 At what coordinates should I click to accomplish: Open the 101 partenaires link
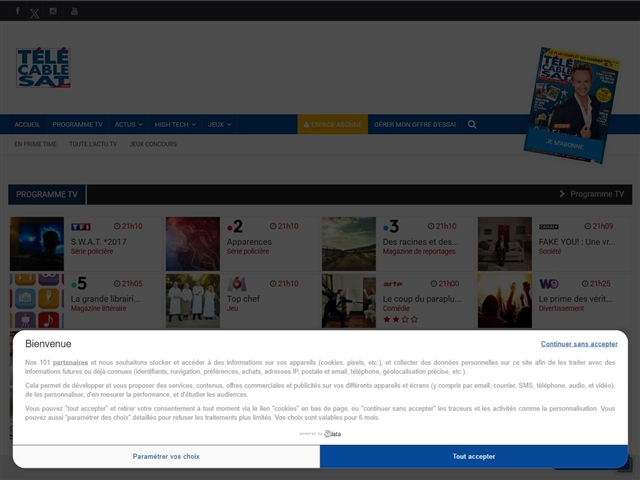pyautogui.click(x=70, y=362)
